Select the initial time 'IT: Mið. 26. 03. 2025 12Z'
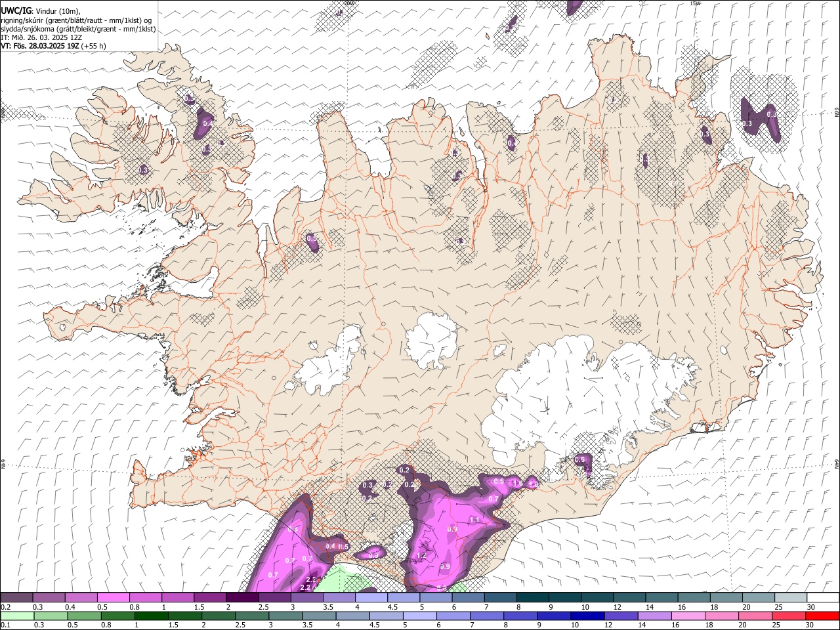The image size is (840, 630). pyautogui.click(x=41, y=37)
